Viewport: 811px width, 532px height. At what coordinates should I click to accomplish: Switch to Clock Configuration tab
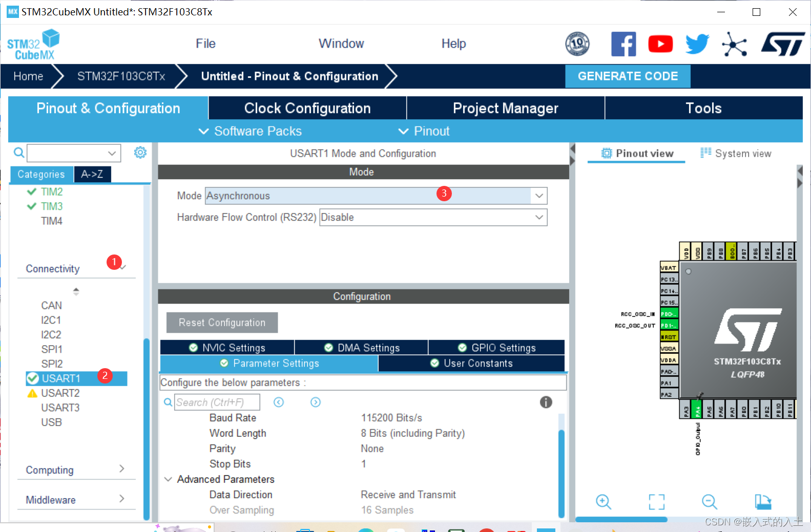(x=307, y=108)
